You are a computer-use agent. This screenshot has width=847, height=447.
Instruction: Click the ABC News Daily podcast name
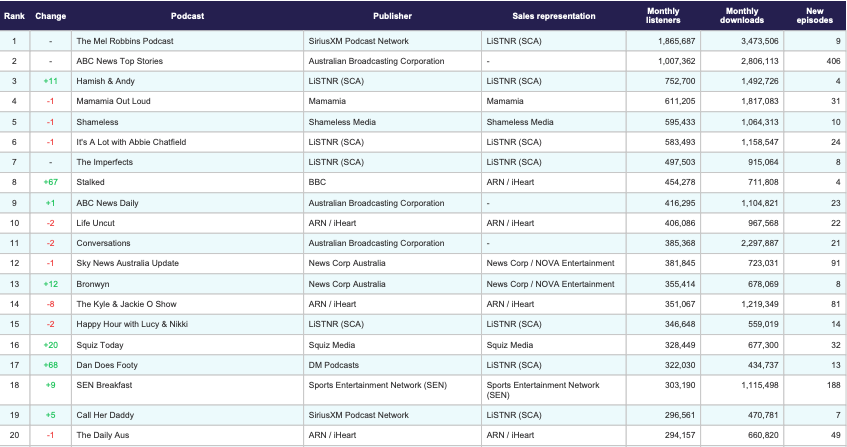(107, 203)
